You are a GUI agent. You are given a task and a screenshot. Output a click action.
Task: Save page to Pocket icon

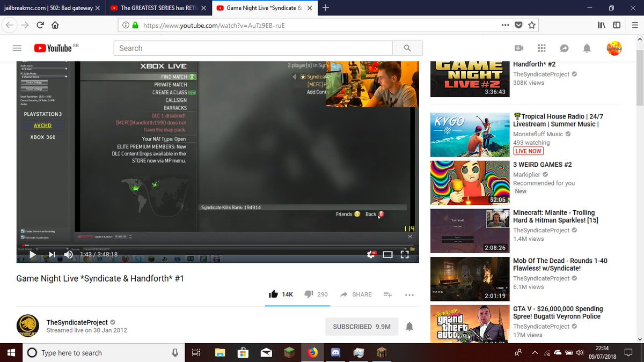[x=518, y=25]
